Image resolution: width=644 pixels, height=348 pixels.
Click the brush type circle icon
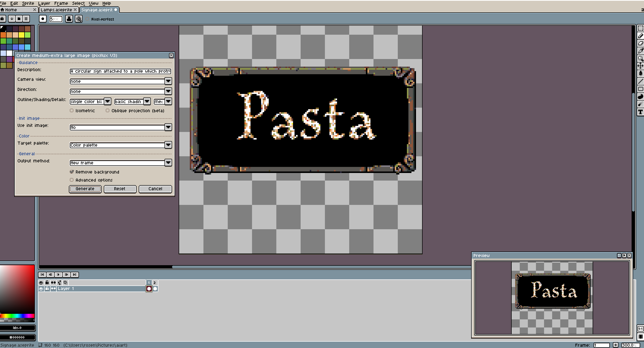43,19
